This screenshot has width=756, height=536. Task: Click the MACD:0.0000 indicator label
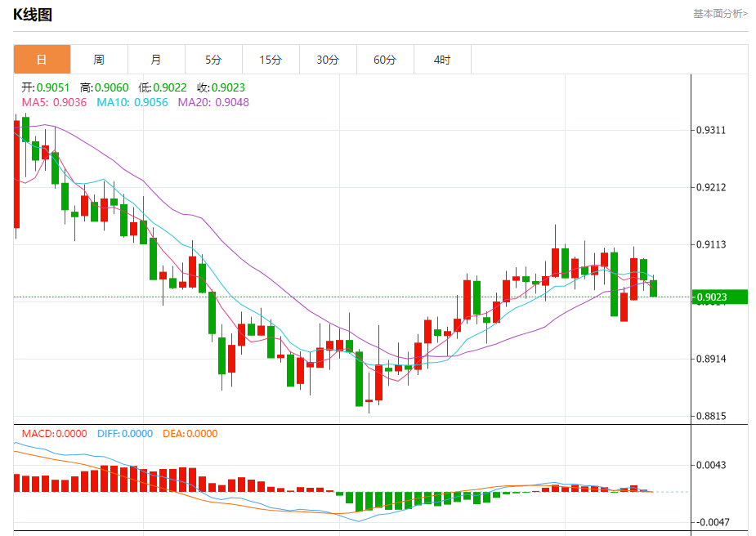coord(54,433)
